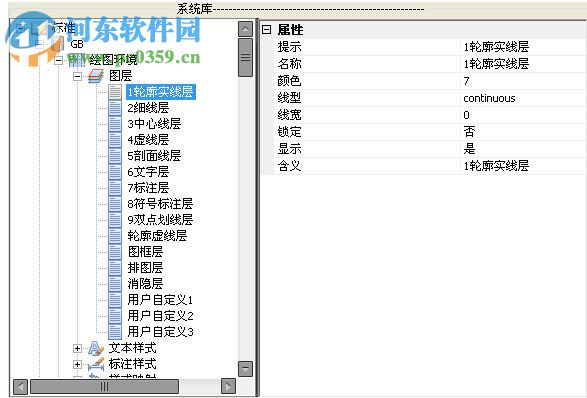Select the 8符号标注层 layer
The image size is (587, 398).
pyautogui.click(x=160, y=204)
